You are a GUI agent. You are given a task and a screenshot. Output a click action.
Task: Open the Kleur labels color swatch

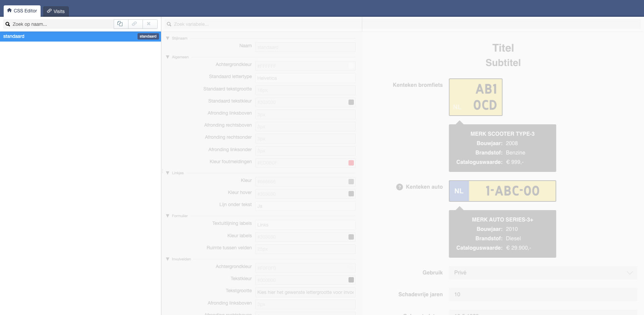tap(351, 237)
